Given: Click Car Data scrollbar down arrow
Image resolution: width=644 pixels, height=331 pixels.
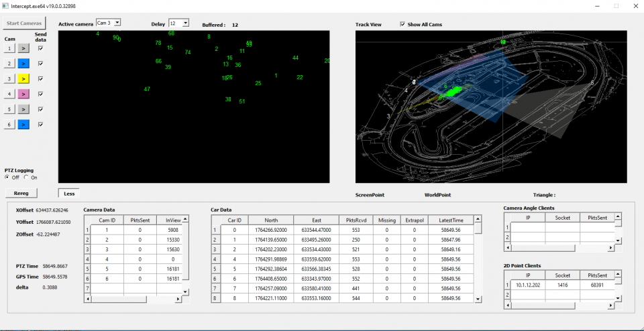Looking at the screenshot, I should pos(478,299).
